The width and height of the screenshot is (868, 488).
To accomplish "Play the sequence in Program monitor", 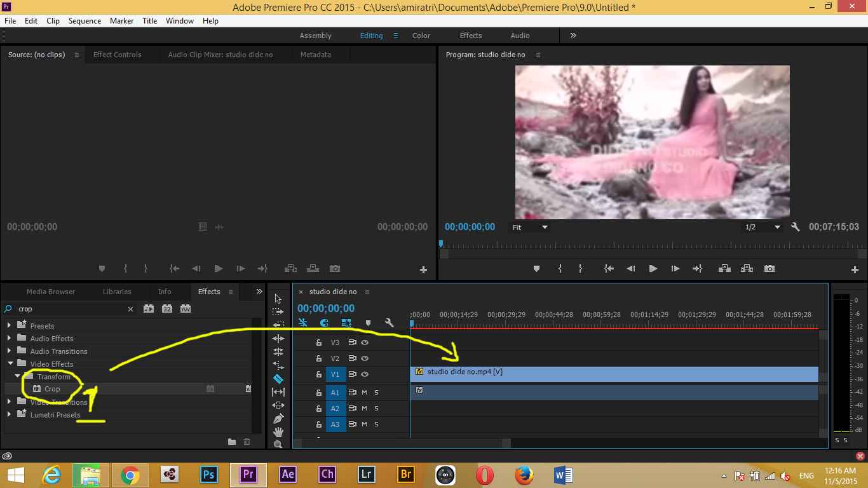I will point(653,269).
